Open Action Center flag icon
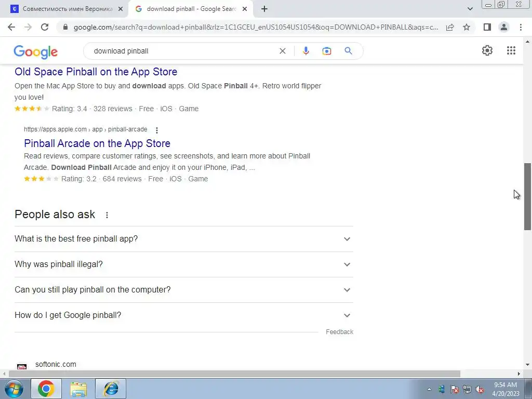This screenshot has width=532, height=399. (x=454, y=389)
